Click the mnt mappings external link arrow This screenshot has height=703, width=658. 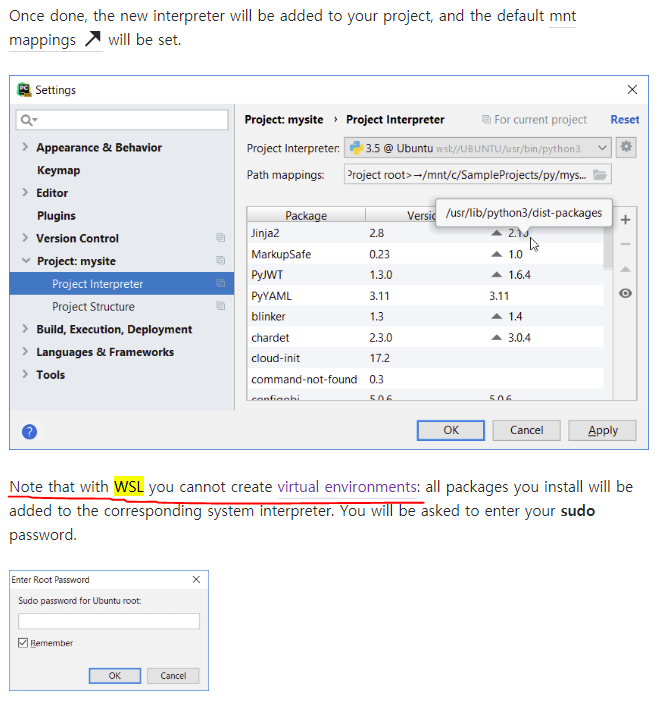point(93,39)
